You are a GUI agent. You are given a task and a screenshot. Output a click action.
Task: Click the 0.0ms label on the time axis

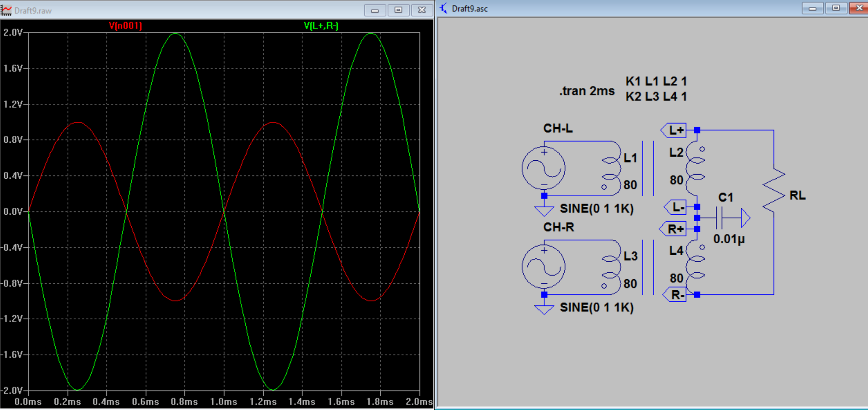28,402
